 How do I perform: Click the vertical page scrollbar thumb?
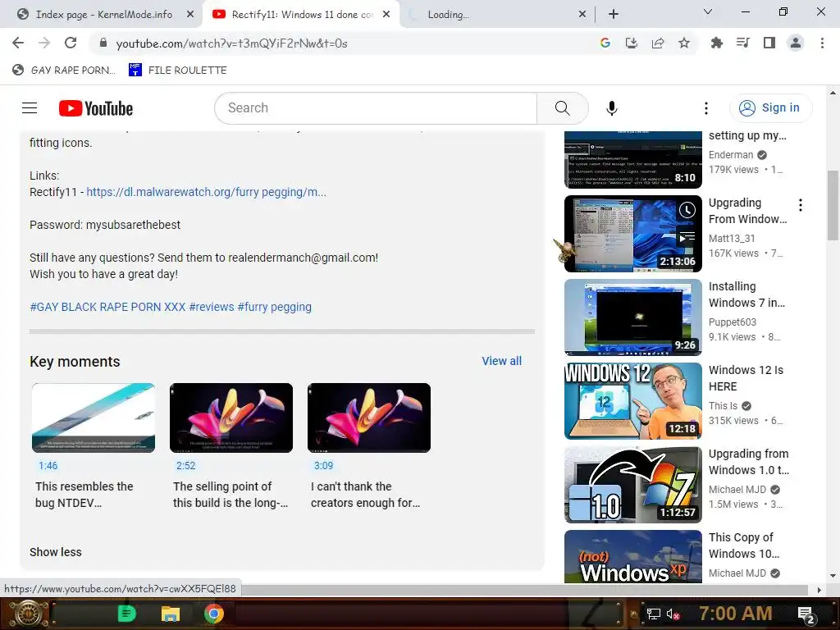pyautogui.click(x=833, y=206)
